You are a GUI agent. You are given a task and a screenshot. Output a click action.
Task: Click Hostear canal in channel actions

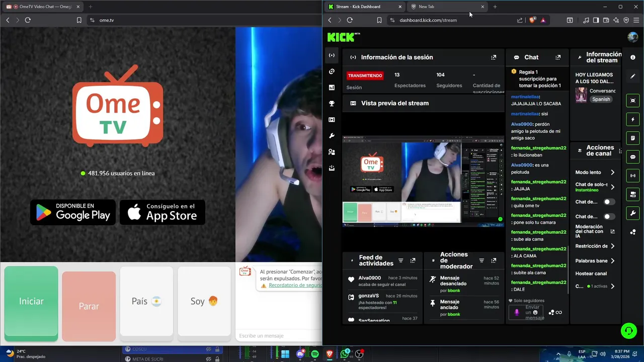click(x=591, y=274)
